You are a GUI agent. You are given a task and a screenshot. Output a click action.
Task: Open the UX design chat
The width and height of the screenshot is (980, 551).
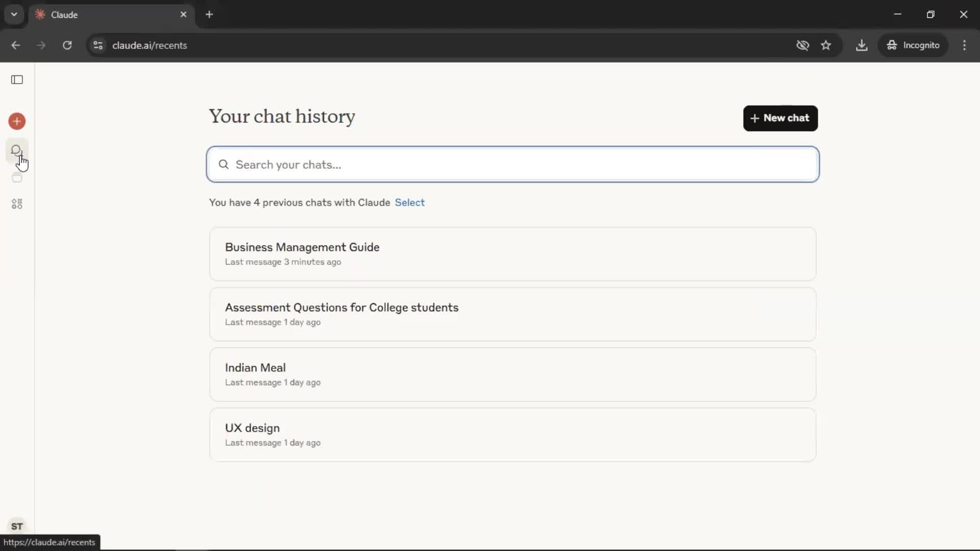pyautogui.click(x=512, y=434)
